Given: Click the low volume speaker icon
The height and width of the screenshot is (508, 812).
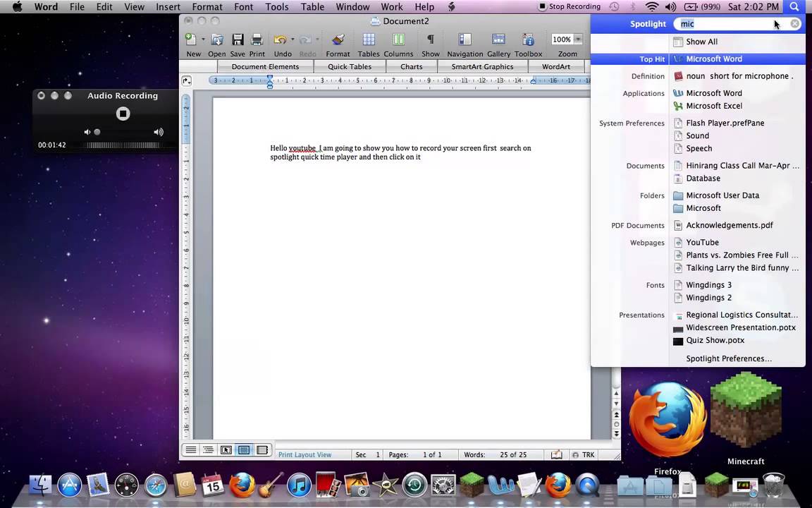Looking at the screenshot, I should point(87,132).
